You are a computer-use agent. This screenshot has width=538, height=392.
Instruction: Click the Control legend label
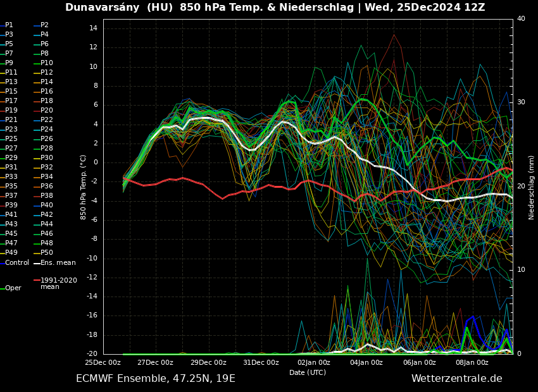(x=17, y=263)
